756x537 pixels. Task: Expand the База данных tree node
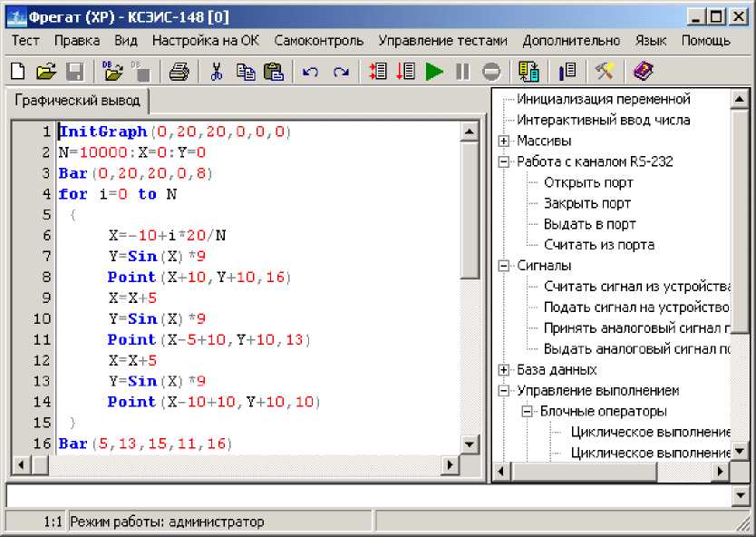point(503,370)
